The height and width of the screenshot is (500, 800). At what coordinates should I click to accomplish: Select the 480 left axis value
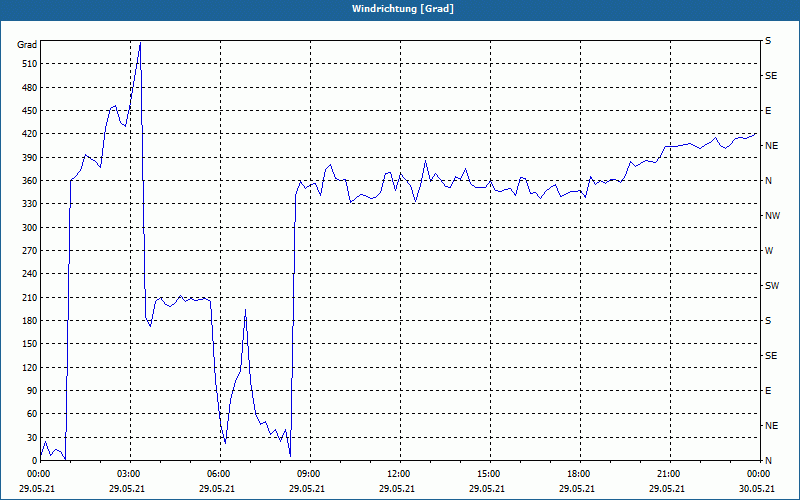point(30,87)
